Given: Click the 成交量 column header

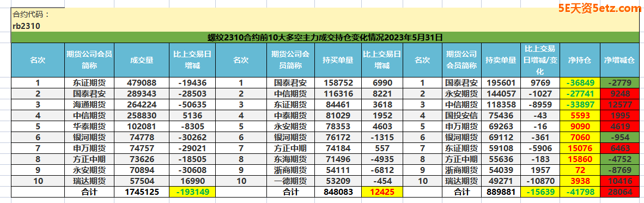Looking at the screenshot, I should (142, 60).
